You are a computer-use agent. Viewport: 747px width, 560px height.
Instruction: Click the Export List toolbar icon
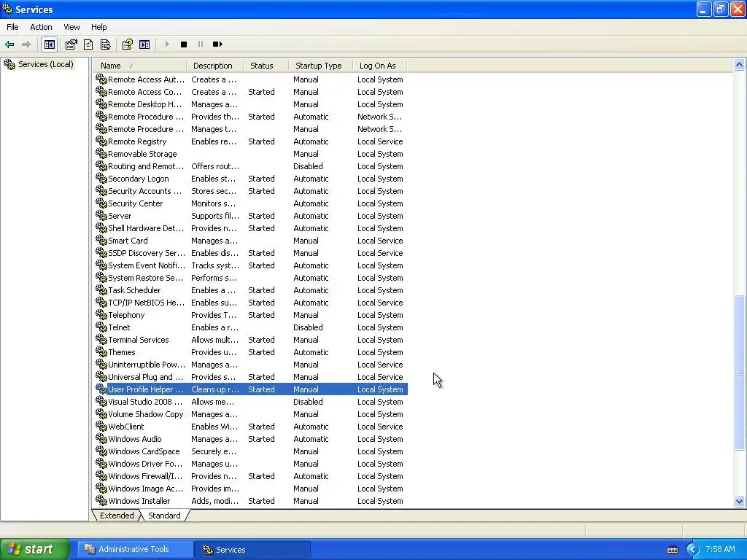coord(105,44)
